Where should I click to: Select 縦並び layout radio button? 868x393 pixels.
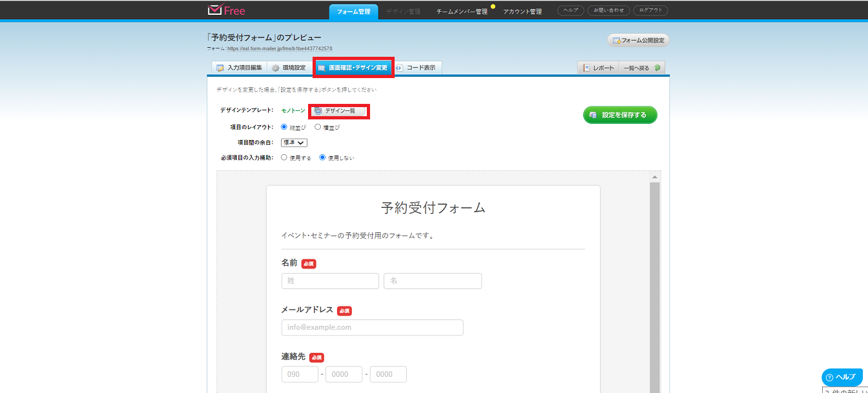click(x=284, y=127)
